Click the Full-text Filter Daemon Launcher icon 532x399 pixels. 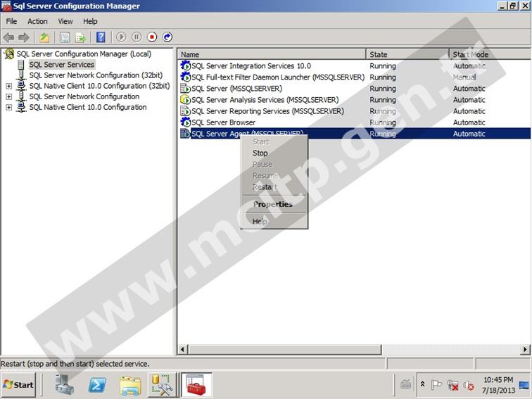(185, 77)
